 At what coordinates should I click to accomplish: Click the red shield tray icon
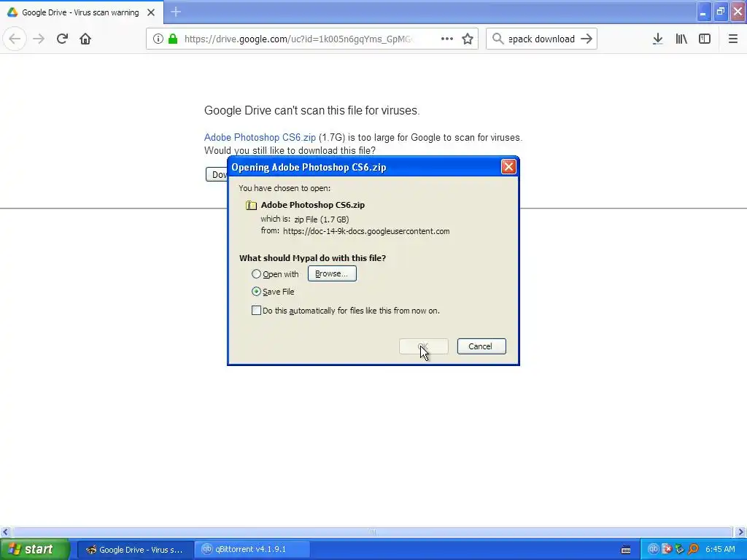coord(667,550)
